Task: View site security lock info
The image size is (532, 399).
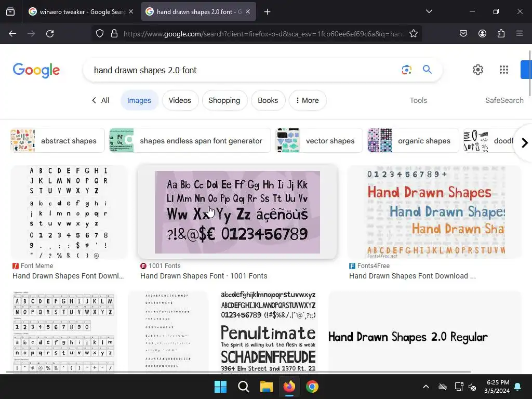Action: click(x=114, y=34)
